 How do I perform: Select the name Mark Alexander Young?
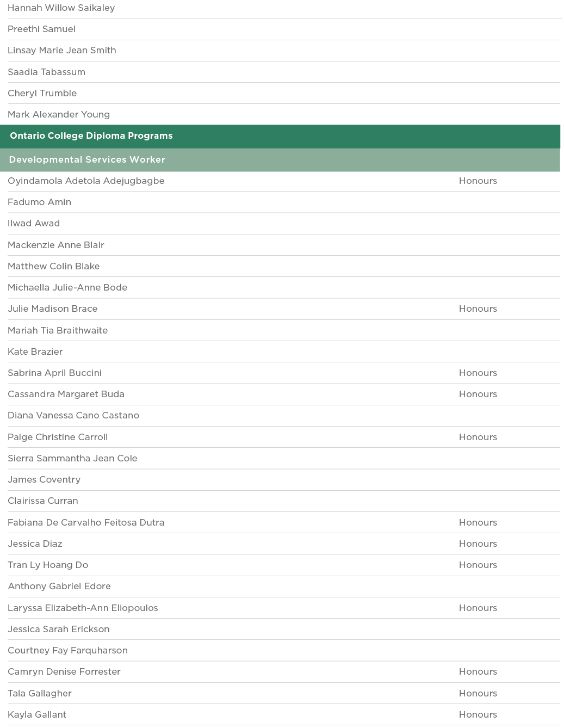[x=59, y=115]
